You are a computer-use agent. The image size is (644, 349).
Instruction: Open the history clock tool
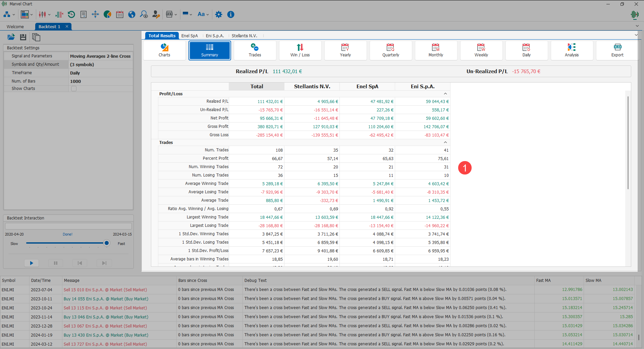71,14
